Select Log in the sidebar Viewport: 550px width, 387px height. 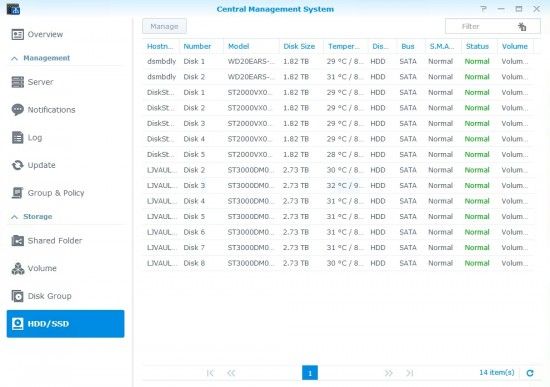coord(66,138)
